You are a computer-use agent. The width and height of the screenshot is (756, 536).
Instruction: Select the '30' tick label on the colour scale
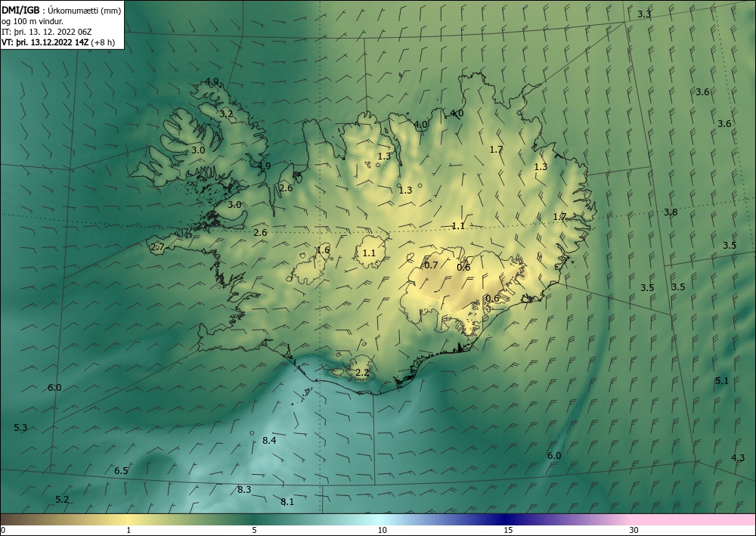click(x=634, y=530)
